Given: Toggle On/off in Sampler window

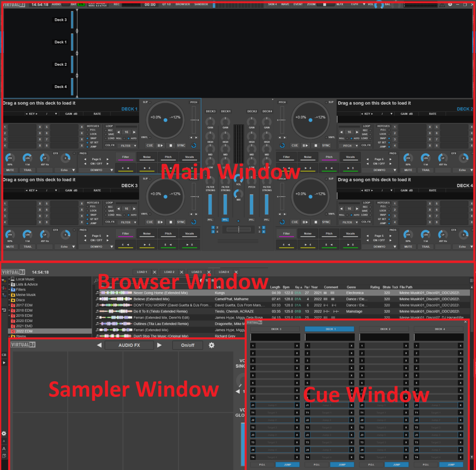Looking at the screenshot, I should coord(188,345).
